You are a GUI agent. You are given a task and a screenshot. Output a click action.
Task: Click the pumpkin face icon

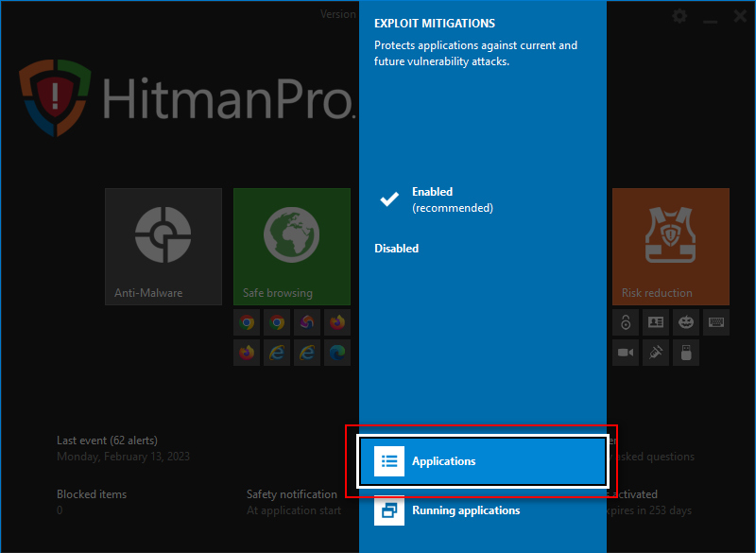coord(686,322)
